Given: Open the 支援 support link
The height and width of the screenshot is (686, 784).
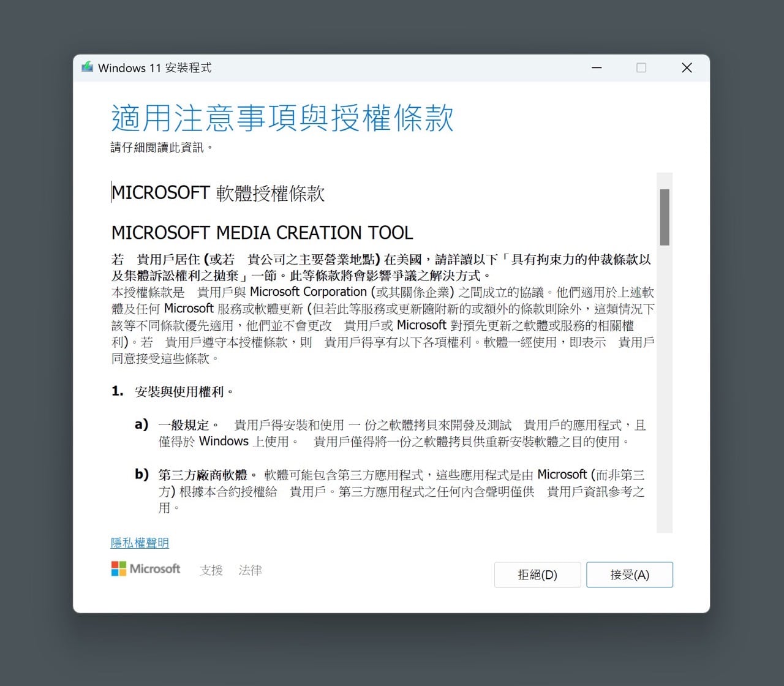Looking at the screenshot, I should pos(211,570).
